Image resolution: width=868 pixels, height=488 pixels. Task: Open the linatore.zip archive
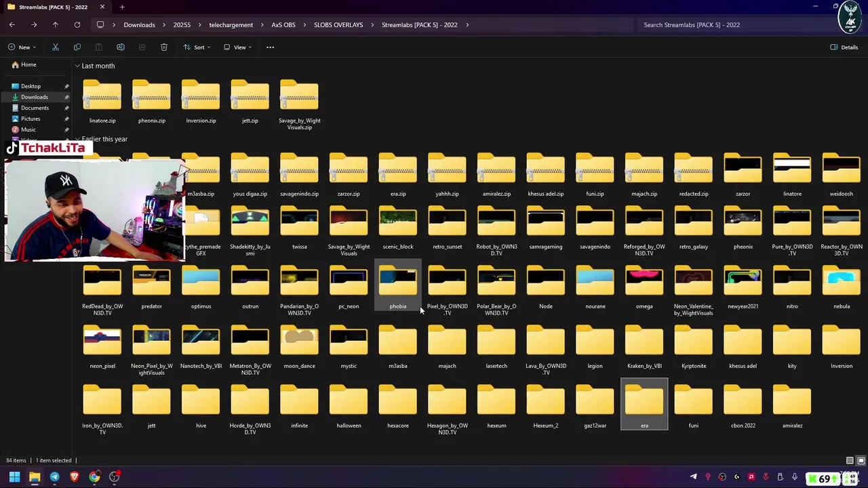point(102,102)
